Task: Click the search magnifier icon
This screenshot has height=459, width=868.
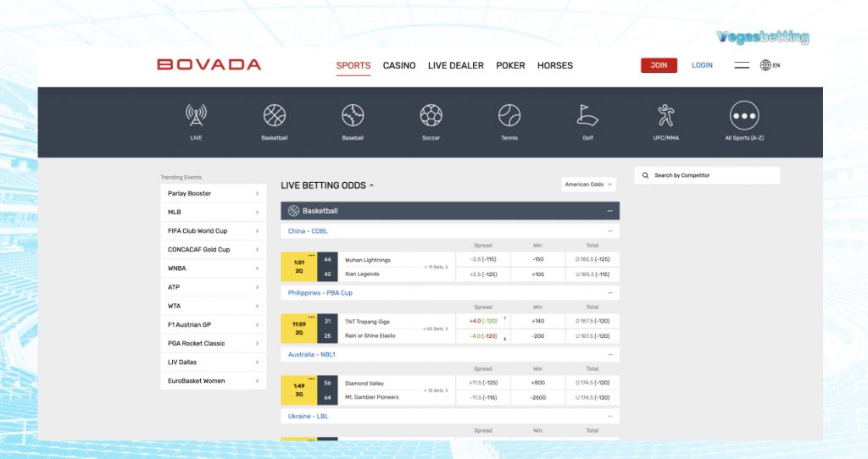Action: 645,175
